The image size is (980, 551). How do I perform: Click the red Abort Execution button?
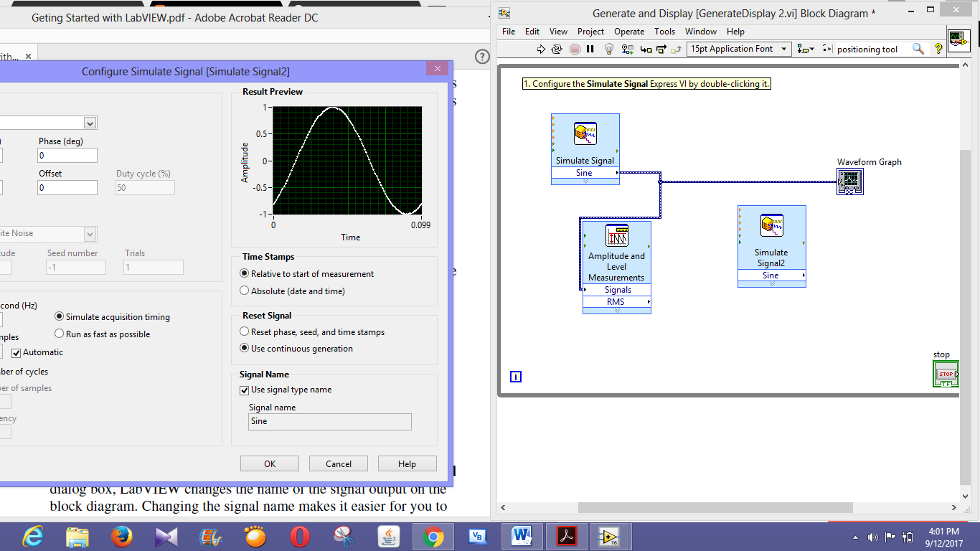point(574,49)
